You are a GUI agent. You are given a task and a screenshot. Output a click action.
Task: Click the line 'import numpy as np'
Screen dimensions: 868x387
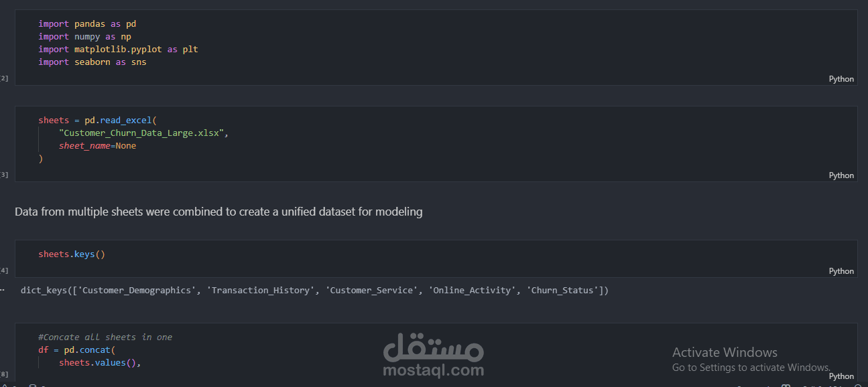click(x=84, y=36)
